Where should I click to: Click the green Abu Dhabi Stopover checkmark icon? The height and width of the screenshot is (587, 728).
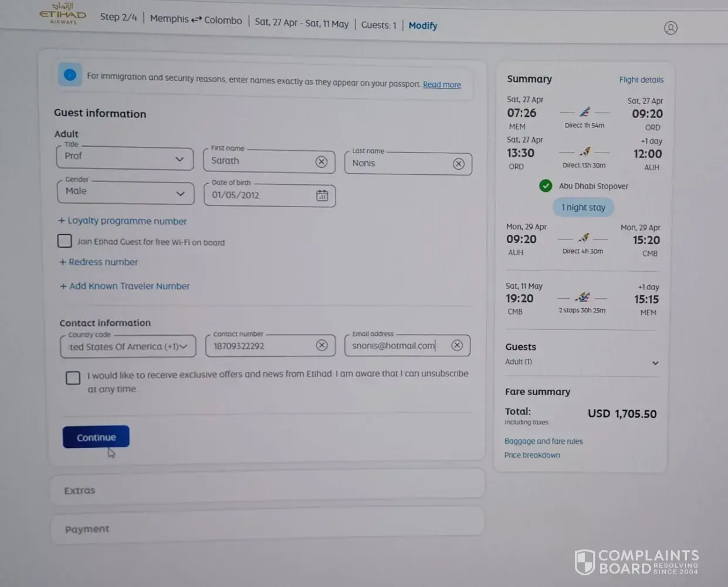546,185
